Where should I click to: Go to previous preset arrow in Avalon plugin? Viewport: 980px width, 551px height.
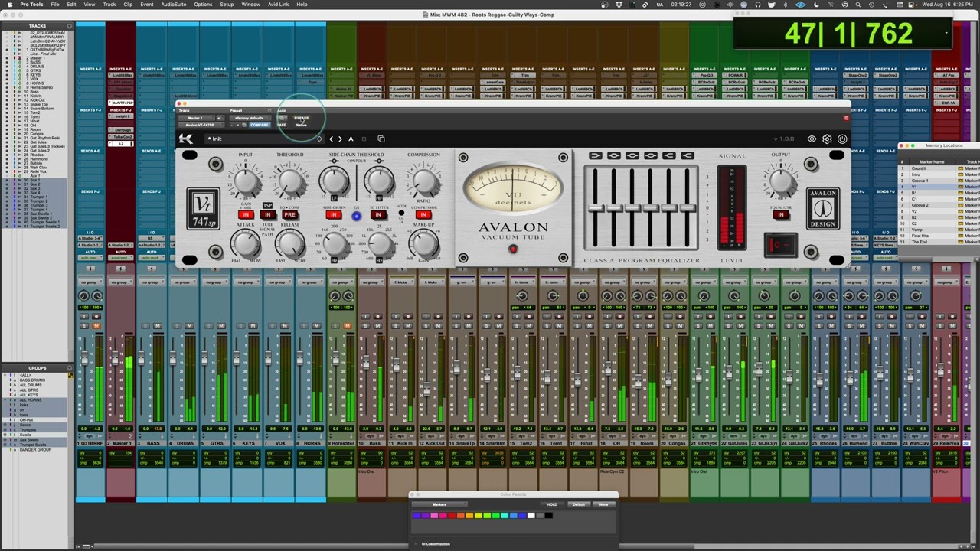pos(332,139)
